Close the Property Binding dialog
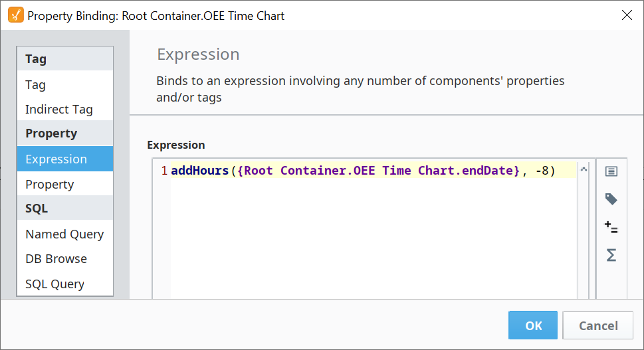 point(627,15)
